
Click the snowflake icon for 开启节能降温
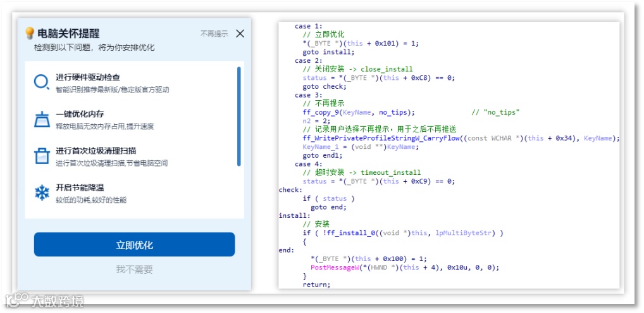pyautogui.click(x=42, y=193)
